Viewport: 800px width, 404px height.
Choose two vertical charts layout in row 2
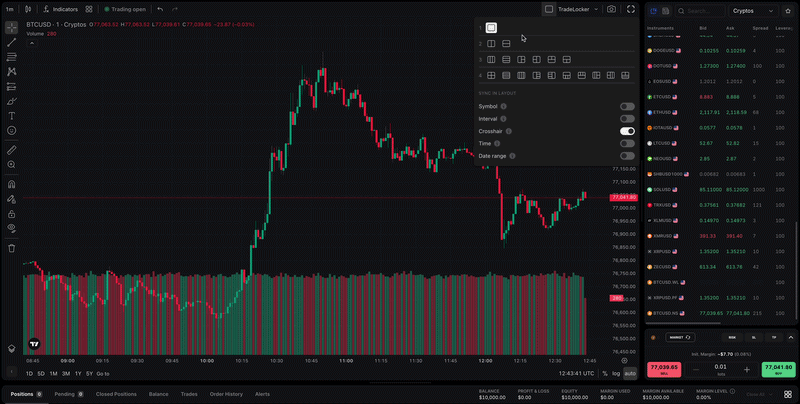pos(491,44)
